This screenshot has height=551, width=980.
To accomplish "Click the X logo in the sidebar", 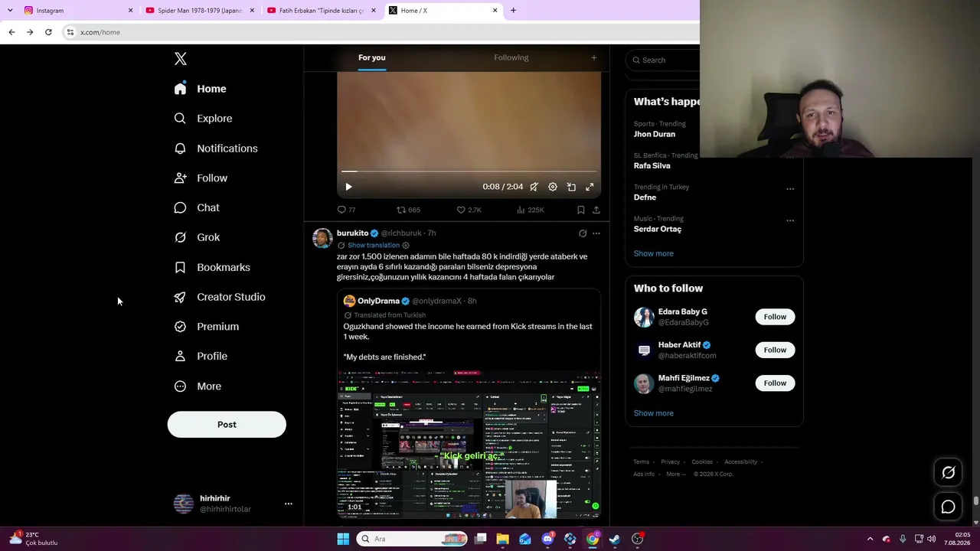I will (x=181, y=59).
